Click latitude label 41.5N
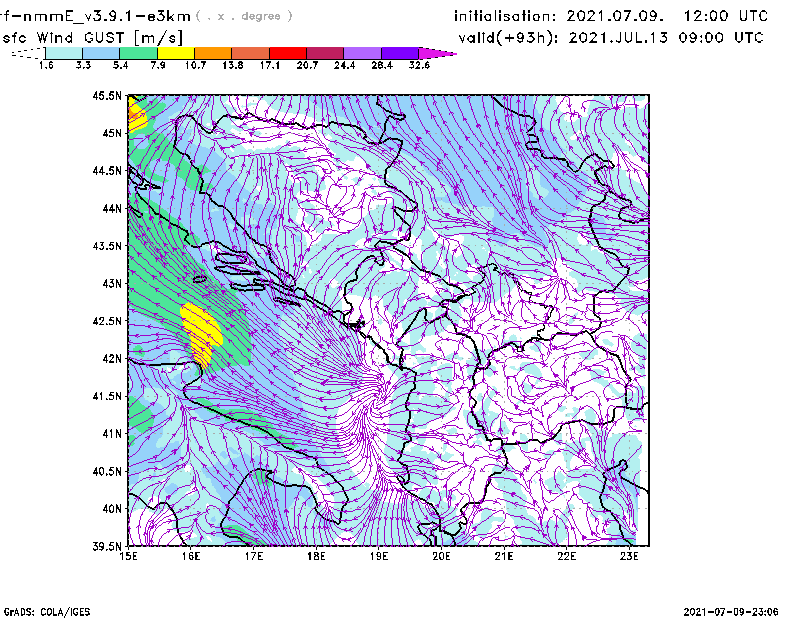Screen dimensions: 800x618 (107, 396)
